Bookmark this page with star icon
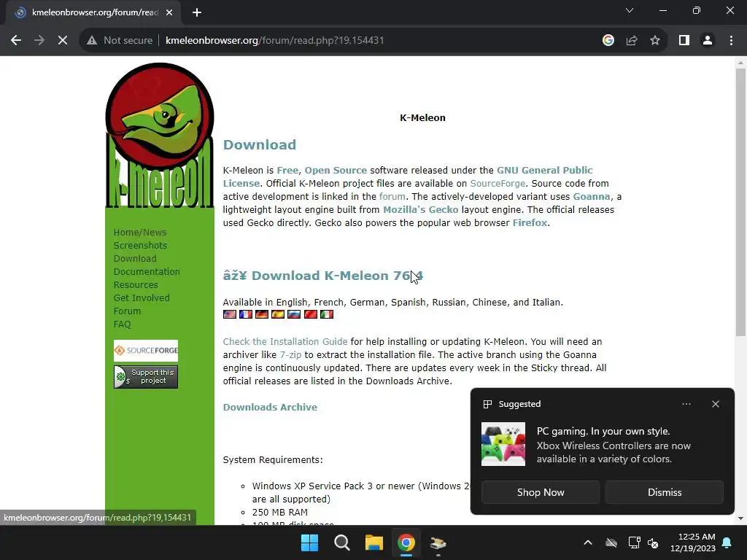The height and width of the screenshot is (560, 747). pos(655,41)
